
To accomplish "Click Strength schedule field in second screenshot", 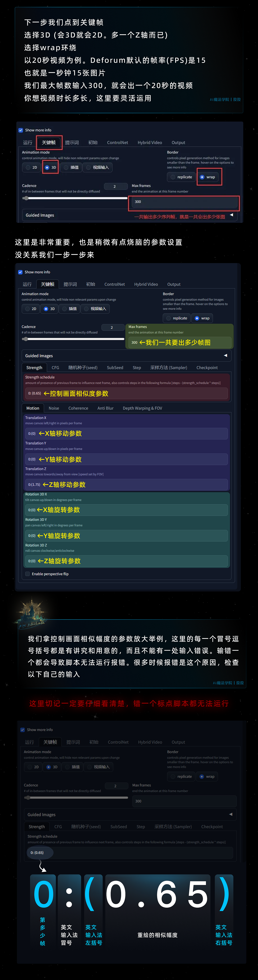I will pos(126,393).
